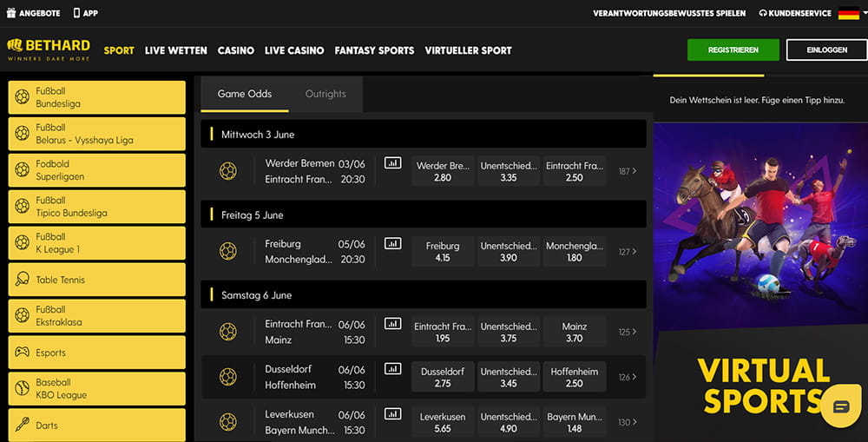Bet on Monchengladbach at 1.80
This screenshot has height=442, width=868.
tap(574, 252)
